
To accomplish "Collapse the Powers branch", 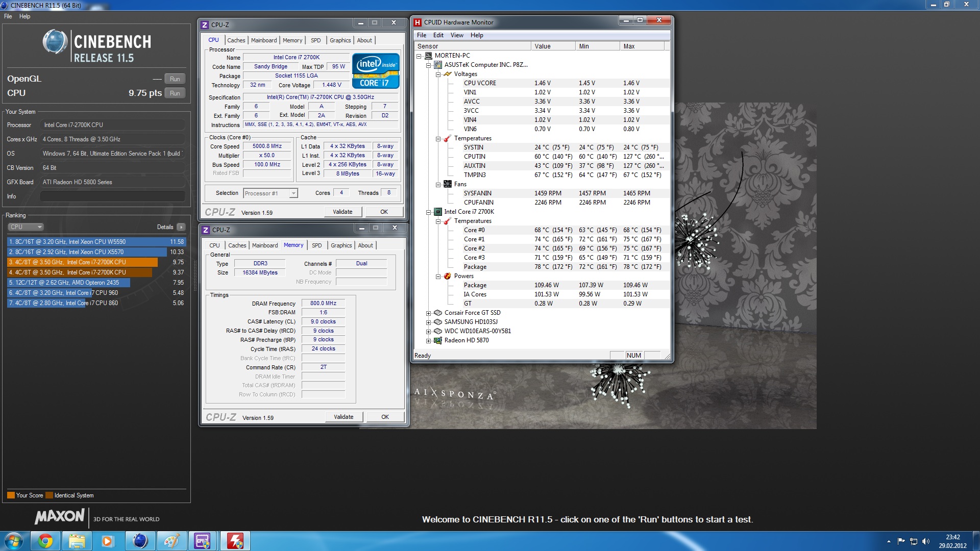I will pyautogui.click(x=438, y=276).
